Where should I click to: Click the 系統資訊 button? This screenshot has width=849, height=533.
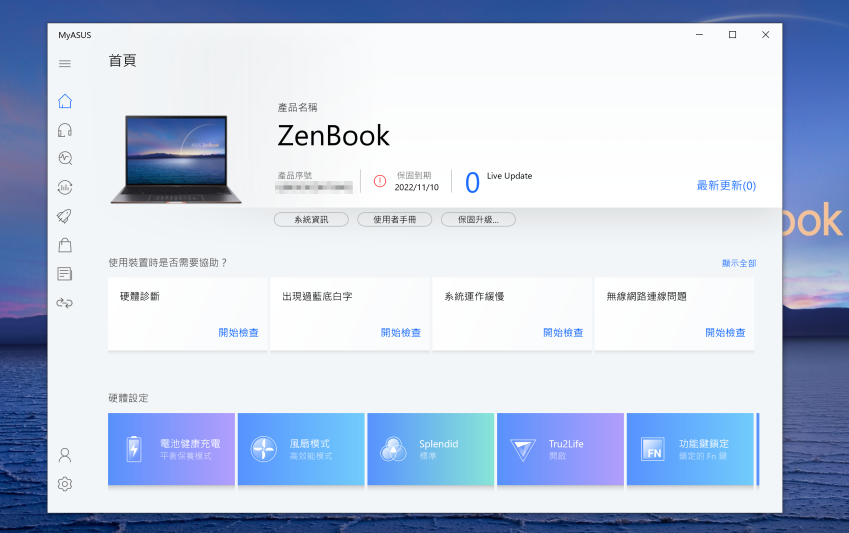[311, 219]
